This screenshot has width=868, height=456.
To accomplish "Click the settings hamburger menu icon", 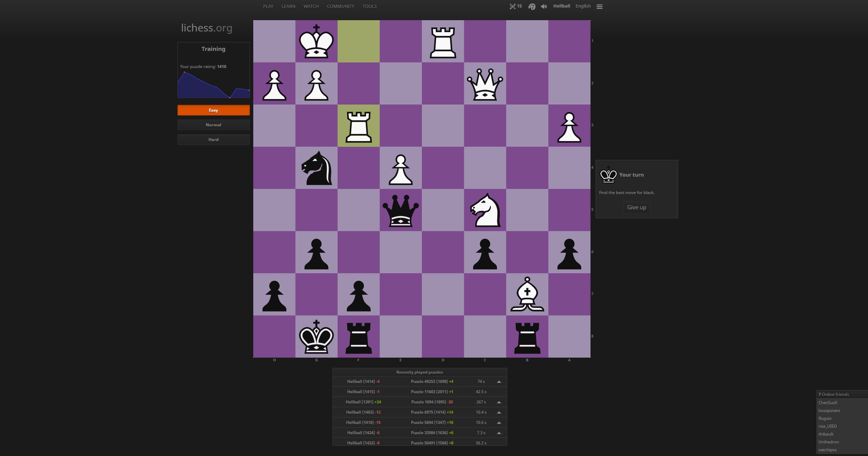I will coord(599,6).
